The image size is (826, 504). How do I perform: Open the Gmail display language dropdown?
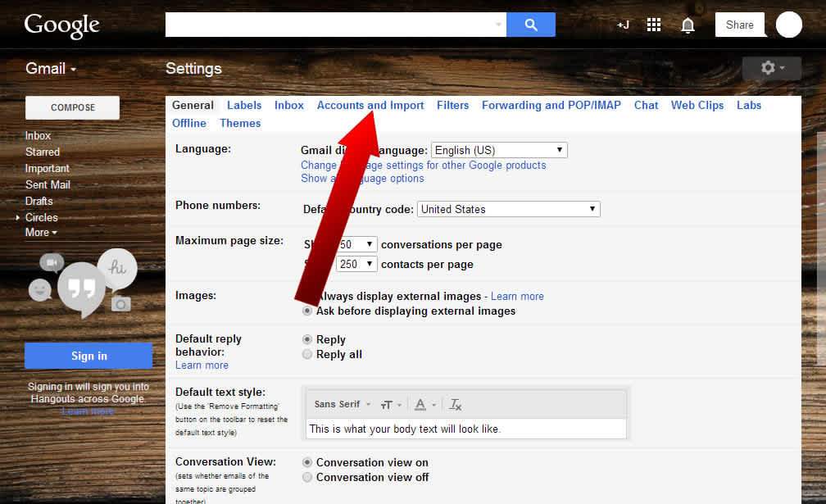[x=499, y=150]
